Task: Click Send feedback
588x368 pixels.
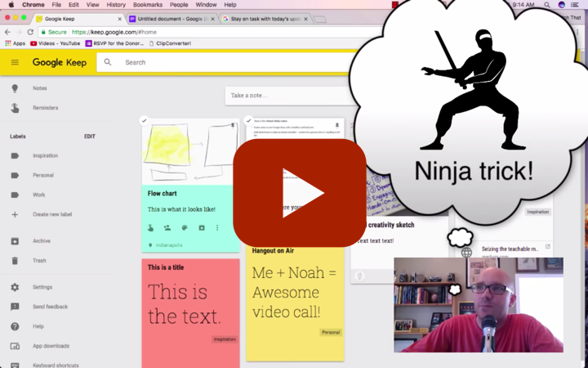Action: pos(51,307)
